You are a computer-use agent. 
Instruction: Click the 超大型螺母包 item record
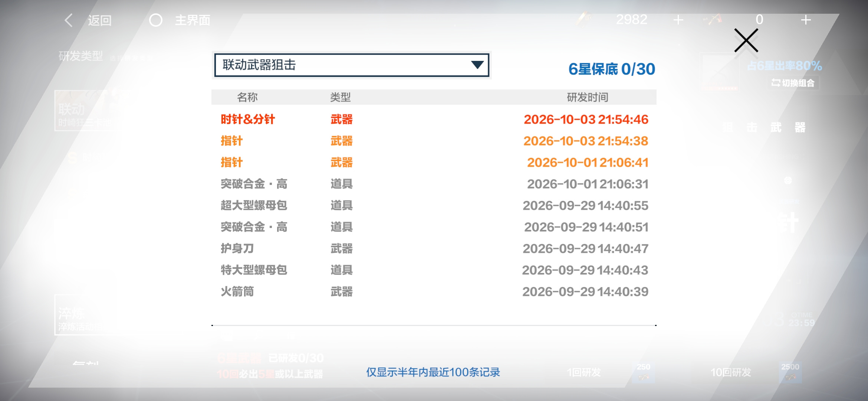pos(434,205)
